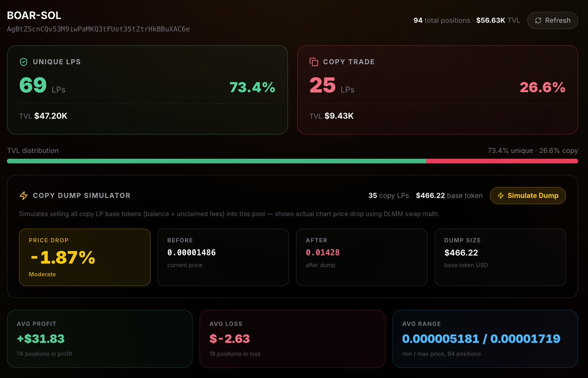Viewport: 588px width, 378px height.
Task: Click the 73.4% unique · 26.6% copy text
Action: point(533,151)
